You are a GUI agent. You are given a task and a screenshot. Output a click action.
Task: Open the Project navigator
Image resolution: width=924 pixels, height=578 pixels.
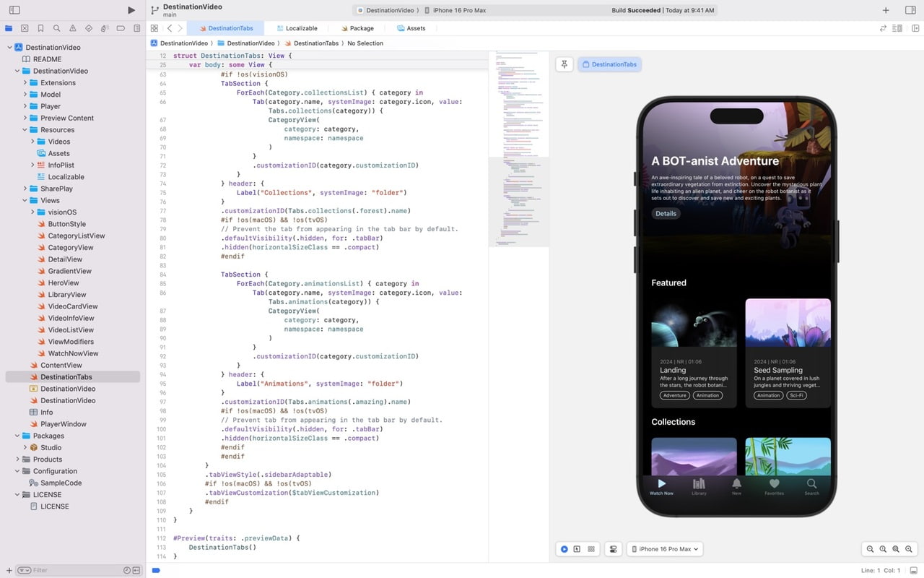point(9,28)
